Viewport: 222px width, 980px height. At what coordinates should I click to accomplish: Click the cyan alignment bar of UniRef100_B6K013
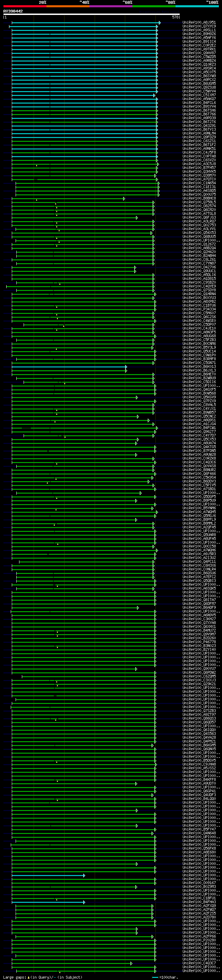click(69, 367)
